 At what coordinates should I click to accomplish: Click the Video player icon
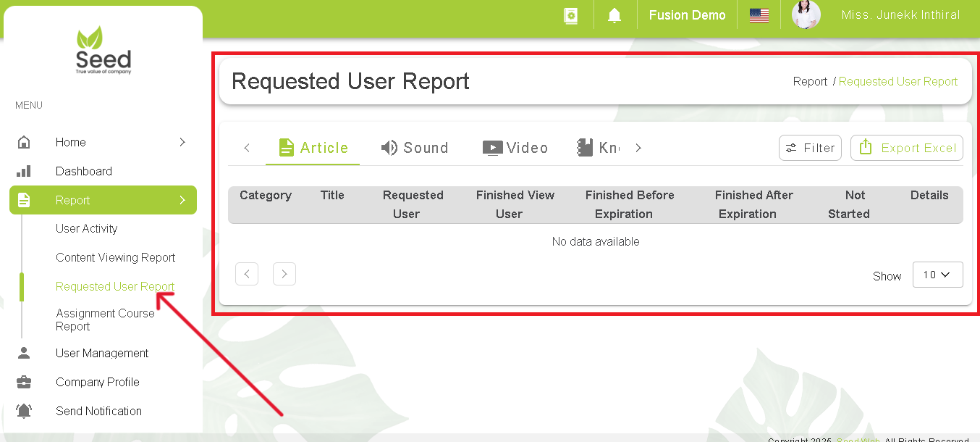click(x=492, y=147)
